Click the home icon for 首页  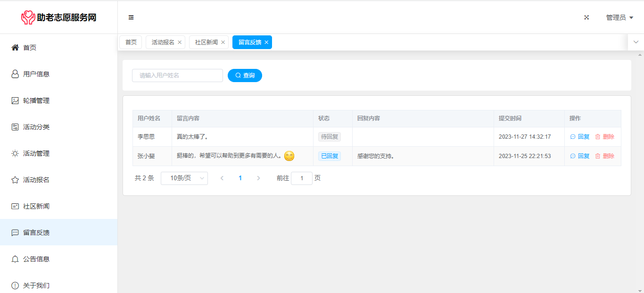15,48
